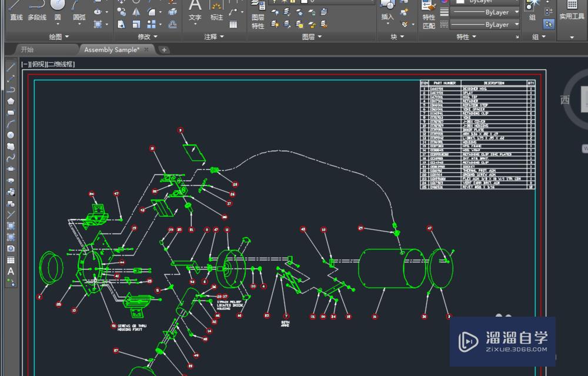Click the Top view (俯视) viewport label
Image resolution: width=588 pixels, height=376 pixels.
38,65
